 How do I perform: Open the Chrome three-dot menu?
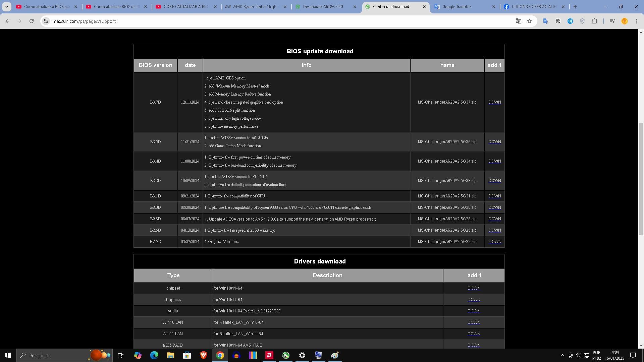click(637, 21)
